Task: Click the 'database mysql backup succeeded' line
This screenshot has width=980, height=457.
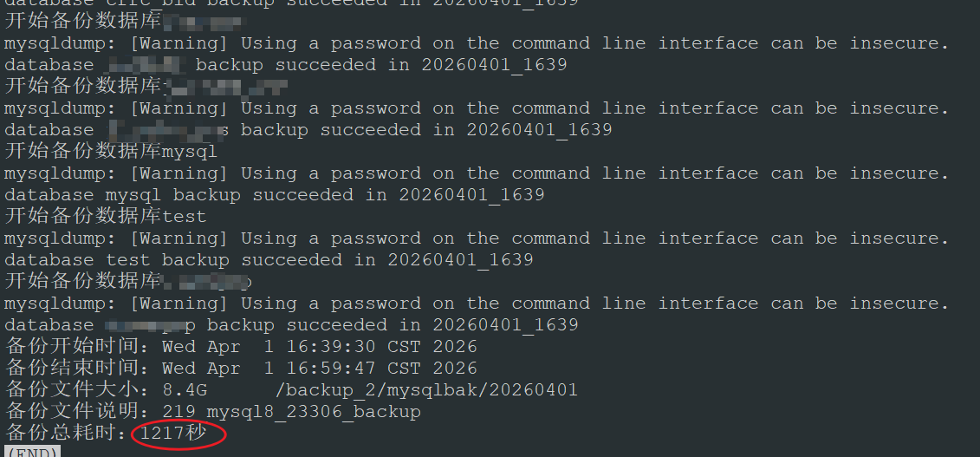Action: [x=274, y=194]
